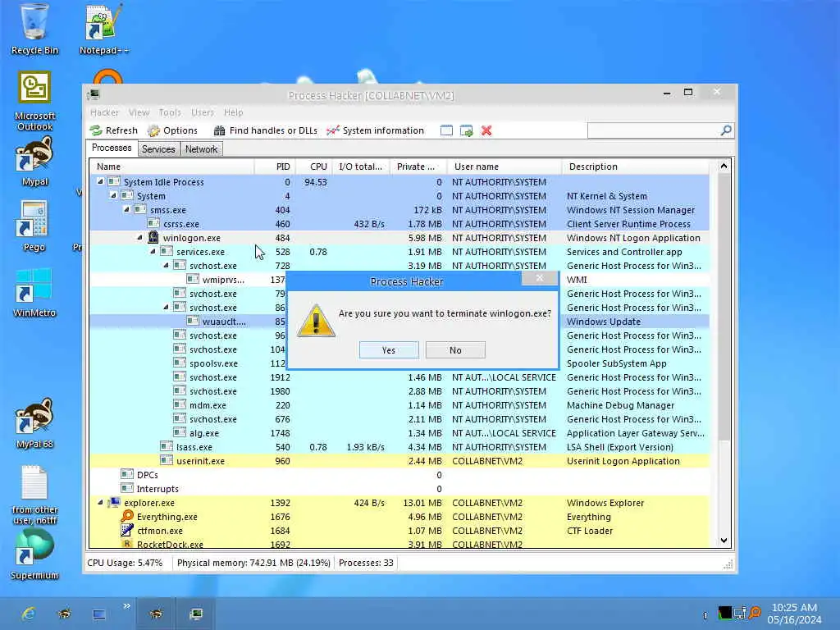
Task: Click the explorer.exe computer icon
Action: point(114,503)
